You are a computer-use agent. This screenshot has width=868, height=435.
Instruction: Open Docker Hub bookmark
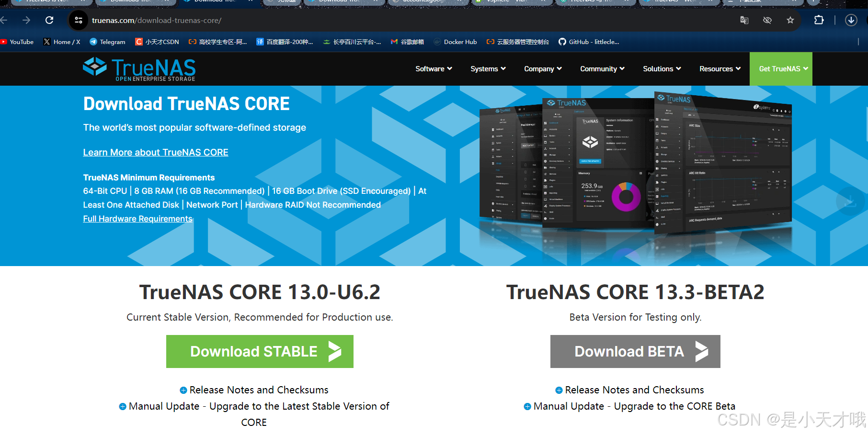(x=455, y=42)
